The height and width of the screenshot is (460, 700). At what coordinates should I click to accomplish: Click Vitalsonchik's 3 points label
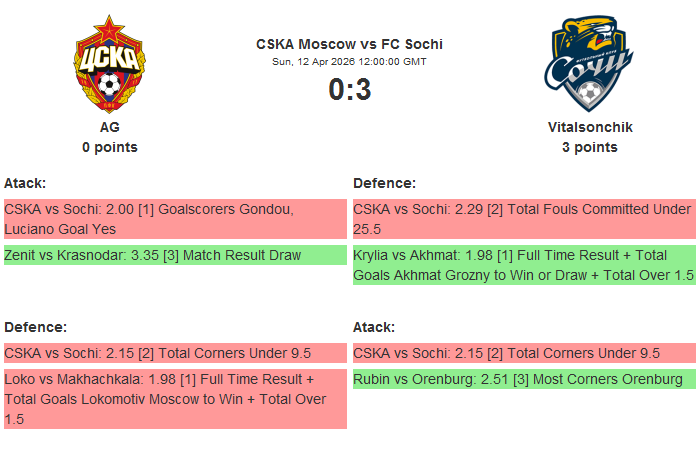[590, 147]
